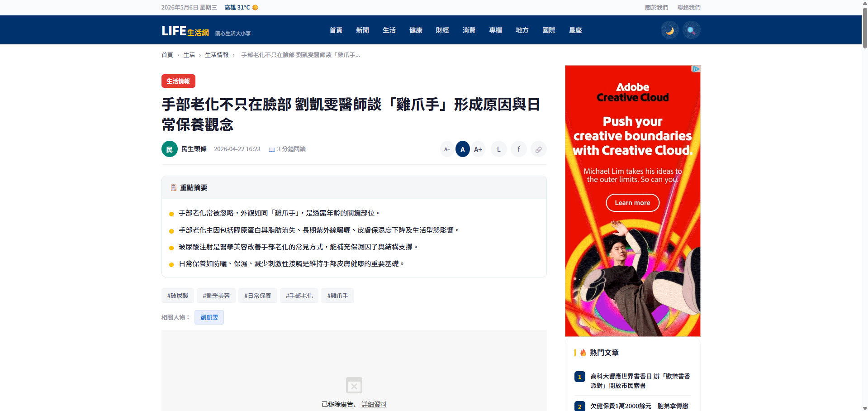Open the #手部老化 tag
This screenshot has height=411, width=868.
click(299, 296)
